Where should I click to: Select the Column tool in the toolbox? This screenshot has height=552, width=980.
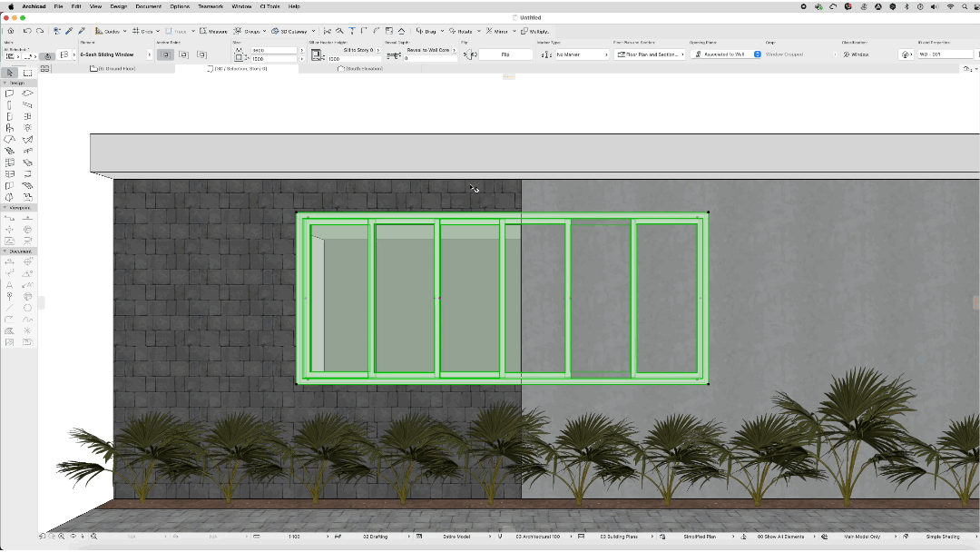[9, 105]
